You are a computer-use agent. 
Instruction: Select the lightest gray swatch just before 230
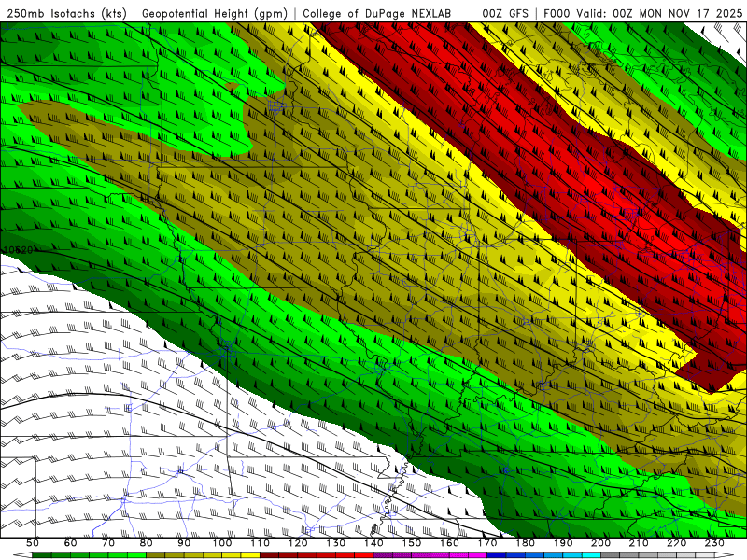point(705,555)
